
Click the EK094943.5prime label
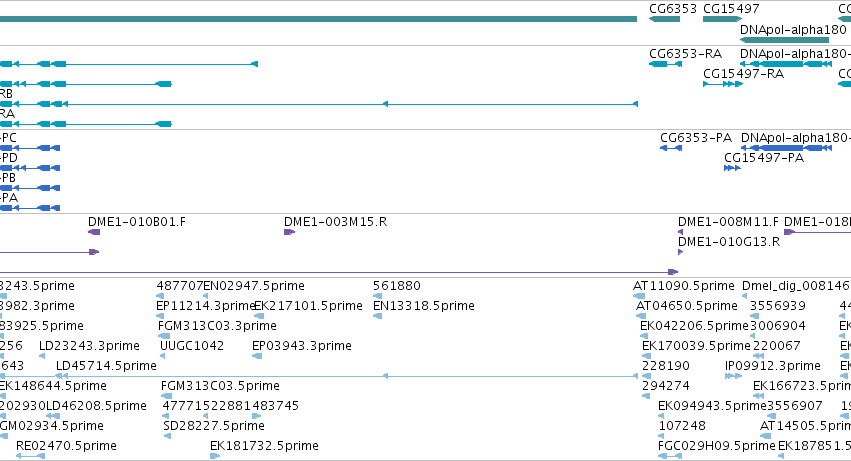pos(712,406)
